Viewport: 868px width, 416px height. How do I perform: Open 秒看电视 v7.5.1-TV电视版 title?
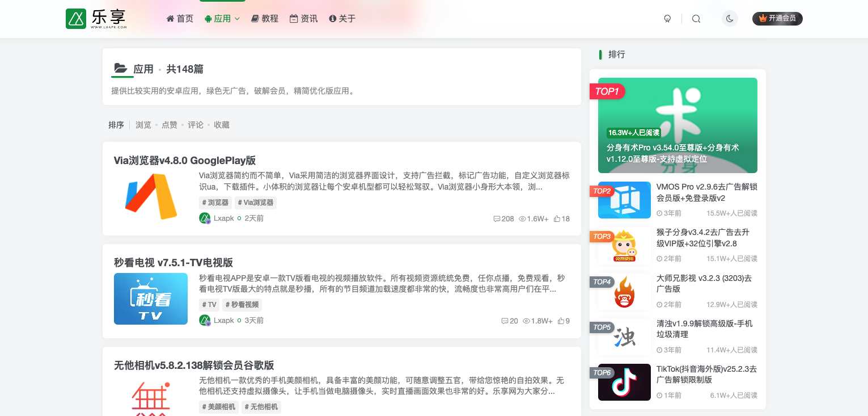(x=173, y=263)
